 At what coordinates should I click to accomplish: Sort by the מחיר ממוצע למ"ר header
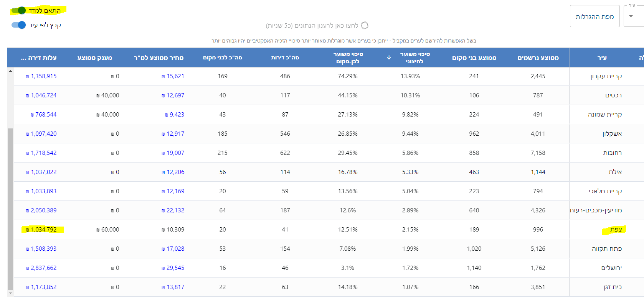pos(159,58)
